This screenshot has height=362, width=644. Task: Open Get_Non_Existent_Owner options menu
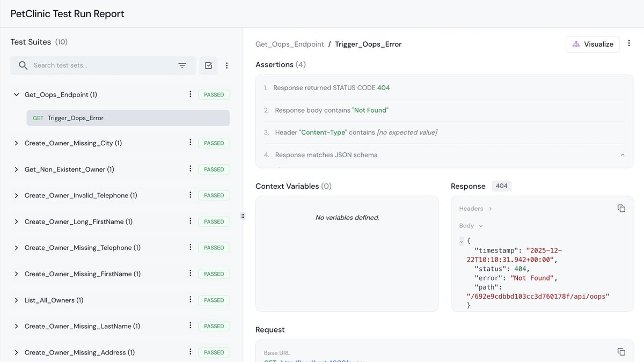point(190,169)
